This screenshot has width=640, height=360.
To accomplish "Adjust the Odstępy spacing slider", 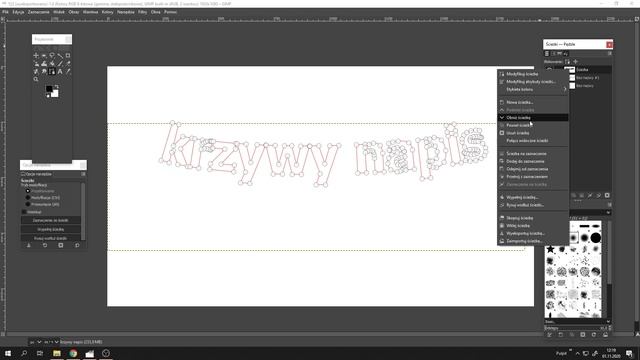I will pyautogui.click(x=576, y=328).
